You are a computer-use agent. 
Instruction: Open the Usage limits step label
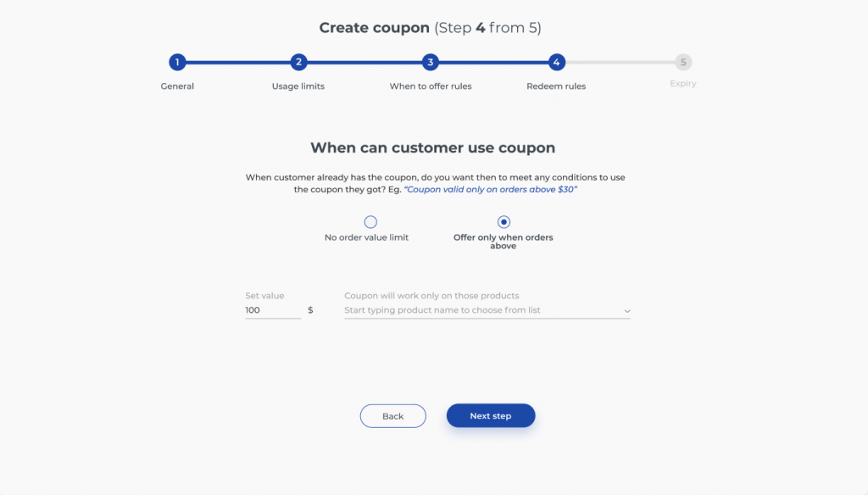298,86
